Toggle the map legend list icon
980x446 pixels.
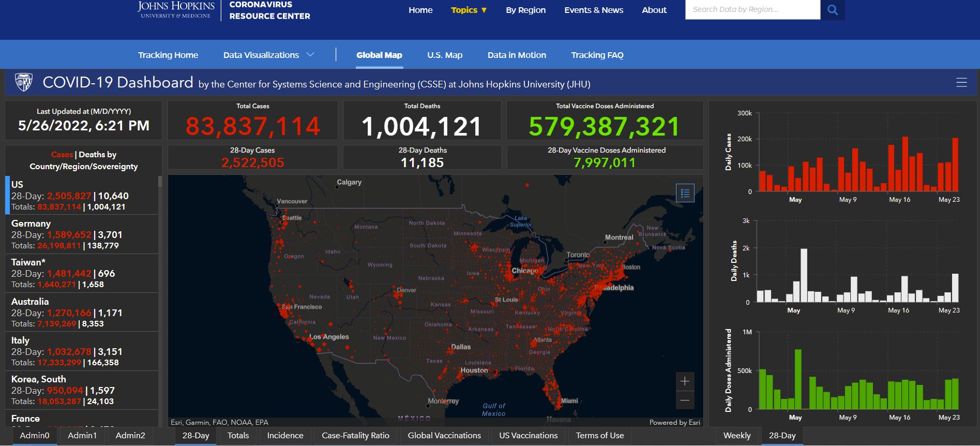coord(685,193)
